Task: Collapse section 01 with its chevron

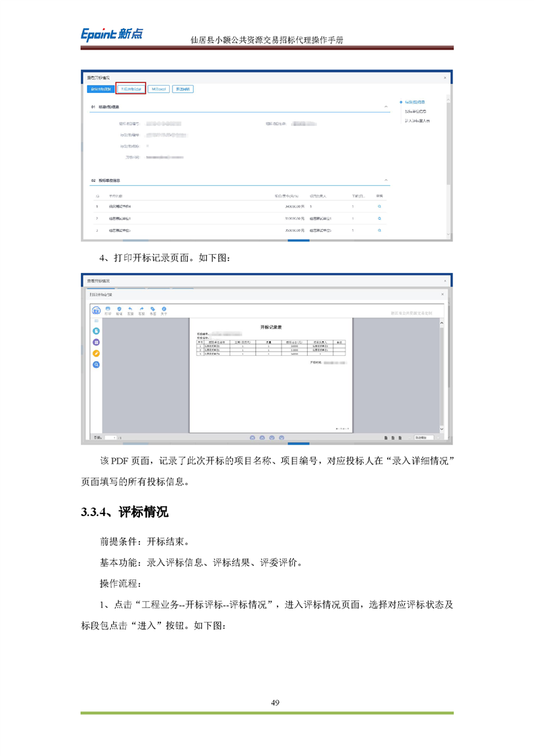Action: 386,106
